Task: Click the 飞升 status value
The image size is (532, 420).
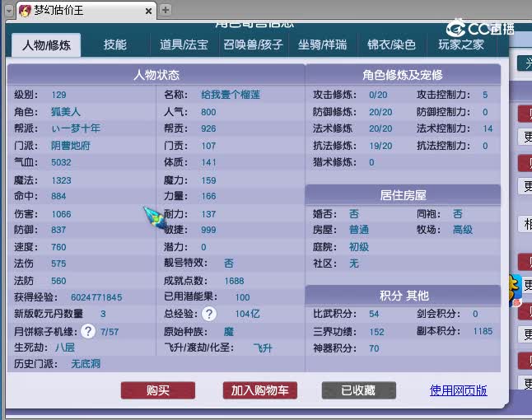Action: (x=263, y=348)
